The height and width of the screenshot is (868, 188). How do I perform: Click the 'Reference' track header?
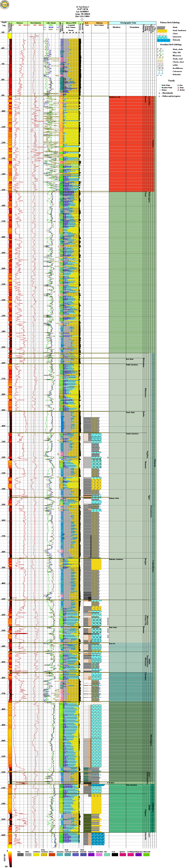20,23
